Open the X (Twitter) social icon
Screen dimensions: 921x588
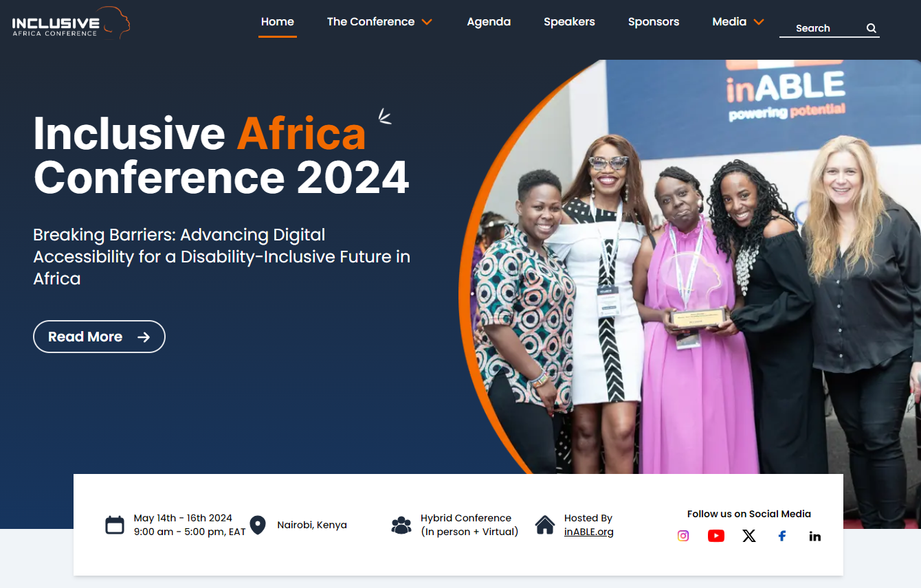pos(749,536)
